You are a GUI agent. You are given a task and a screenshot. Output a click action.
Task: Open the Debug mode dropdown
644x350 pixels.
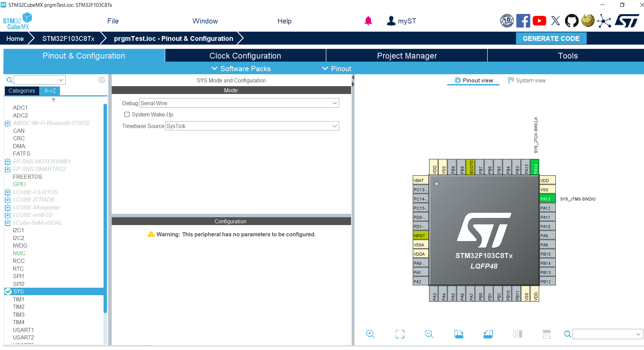[x=334, y=103]
